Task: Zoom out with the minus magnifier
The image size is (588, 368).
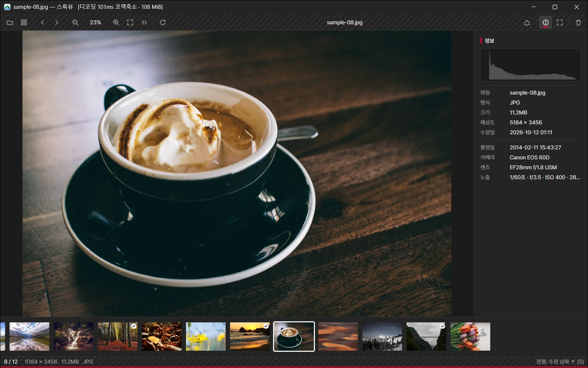Action: 75,22
